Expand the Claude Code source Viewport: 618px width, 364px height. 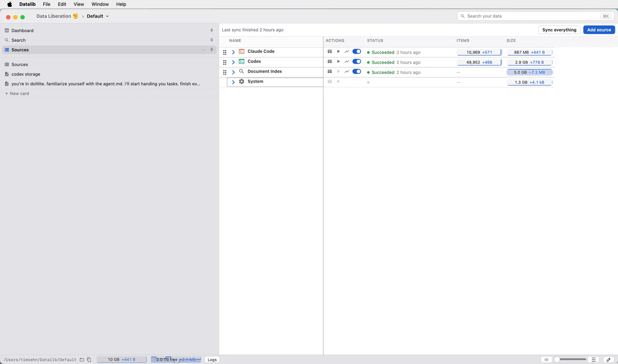tap(233, 52)
